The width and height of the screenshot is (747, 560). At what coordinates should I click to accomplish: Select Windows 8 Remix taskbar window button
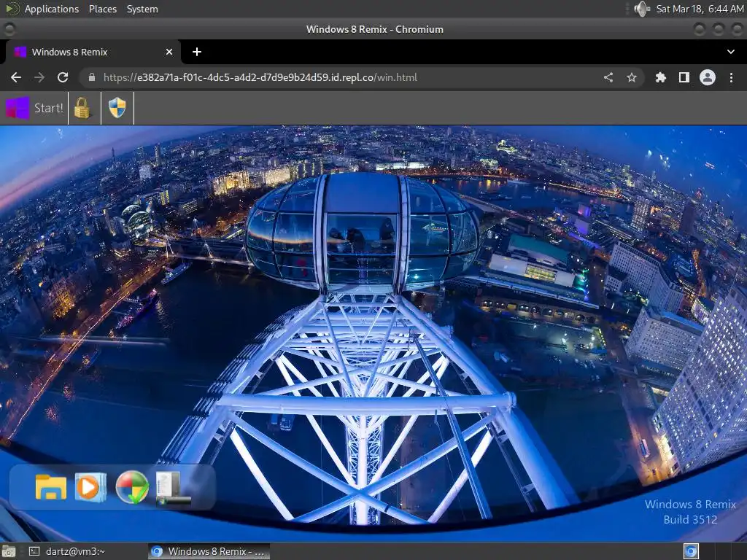coord(209,551)
